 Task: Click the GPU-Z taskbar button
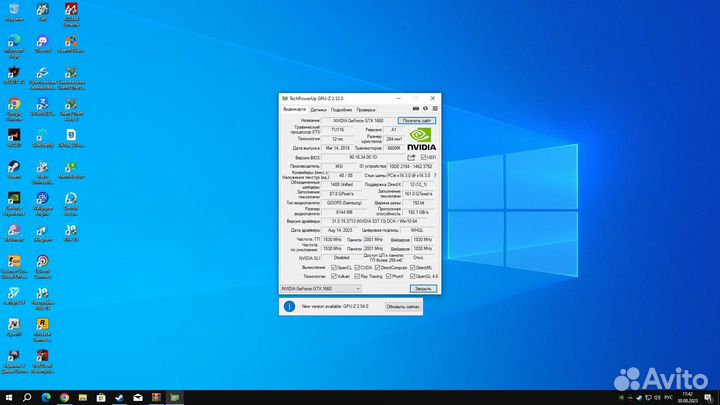[174, 398]
